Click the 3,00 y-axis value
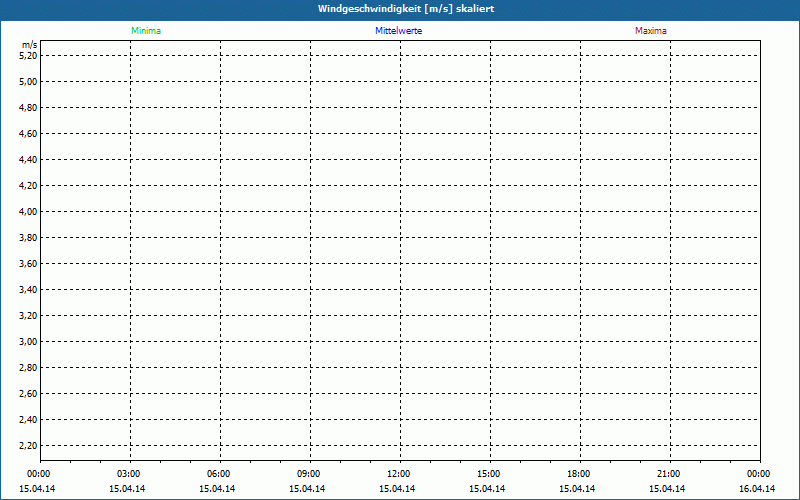This screenshot has width=800, height=500. pyautogui.click(x=28, y=342)
